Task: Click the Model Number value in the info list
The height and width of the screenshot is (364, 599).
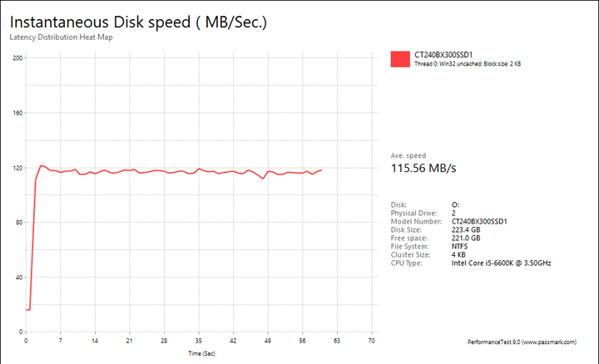Action: tap(479, 221)
